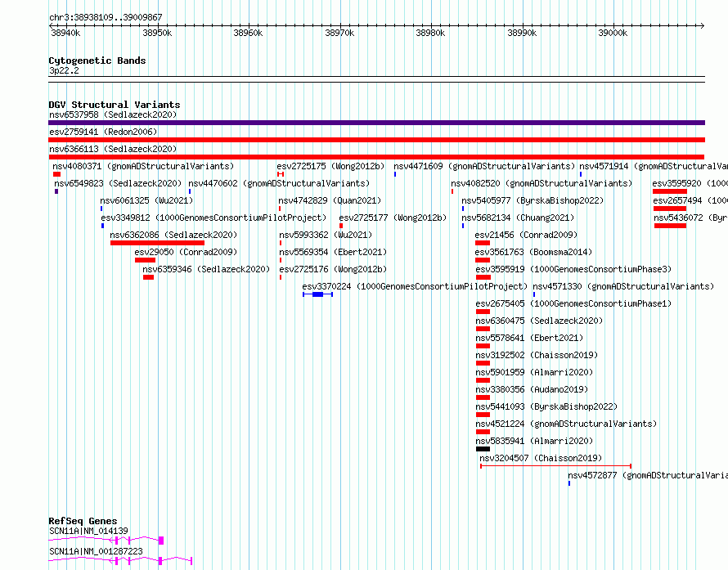Click the red esv21456 variant bar
This screenshot has height=570, width=728.
[x=483, y=243]
